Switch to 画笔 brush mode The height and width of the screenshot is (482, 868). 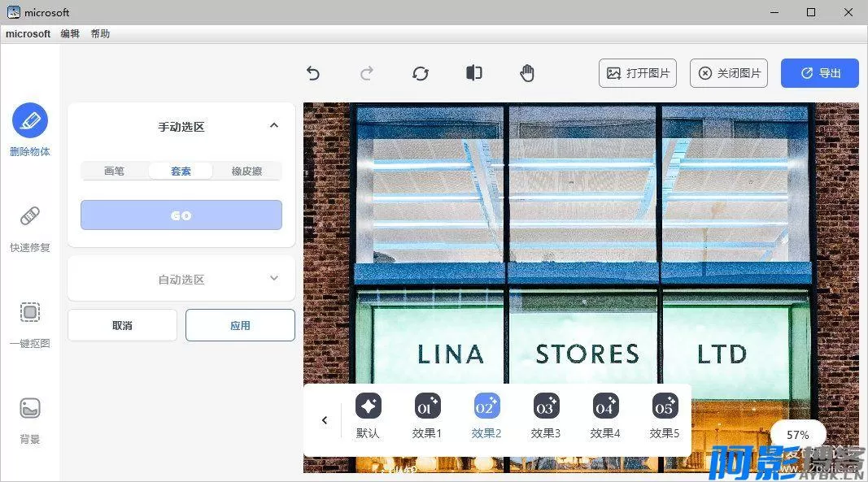pos(115,171)
